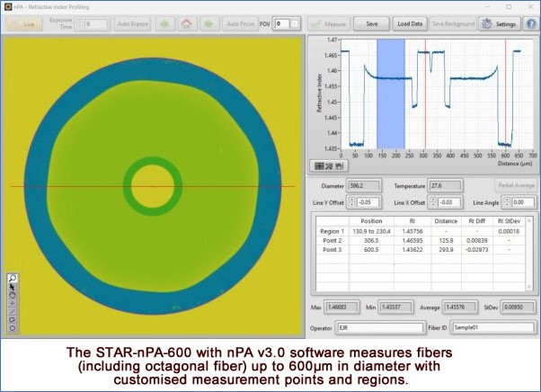Image resolution: width=541 pixels, height=392 pixels.
Task: Click the table scrollbar down arrow
Action: click(529, 287)
